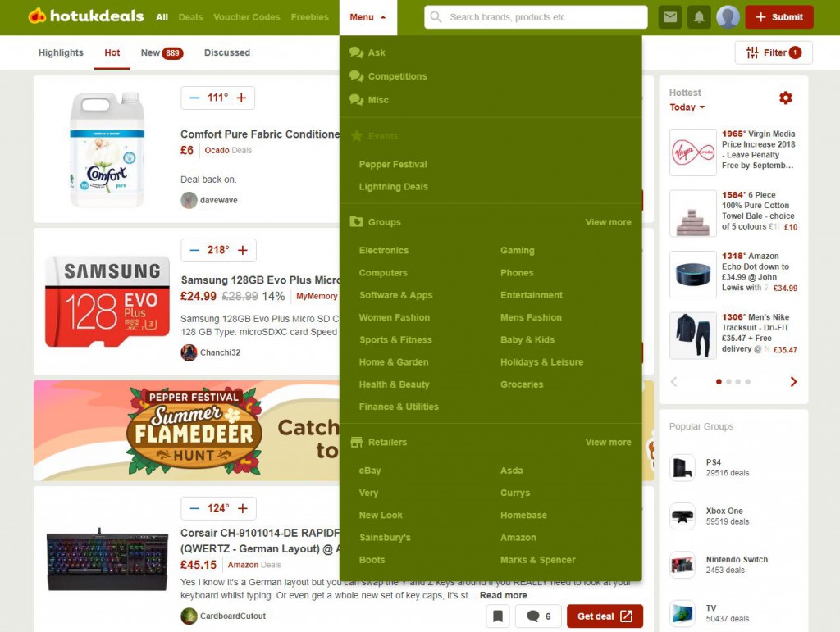Open the Virgin Media hottest deal thumbnail
Screen dimensions: 840x632
(692, 152)
